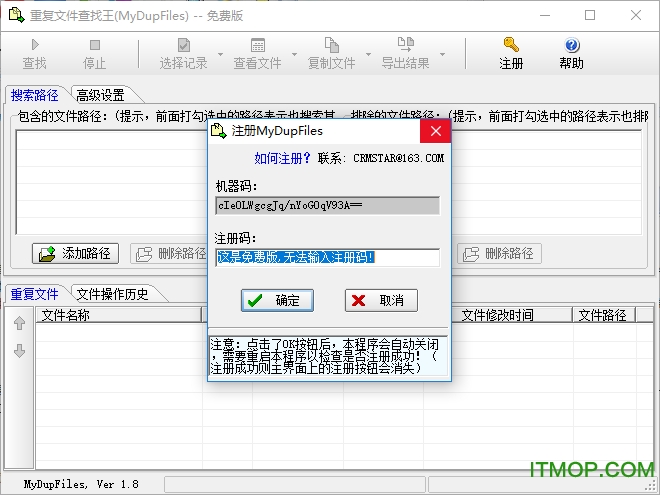The height and width of the screenshot is (495, 660).
Task: Move record down with down arrow icon
Action: click(x=19, y=351)
